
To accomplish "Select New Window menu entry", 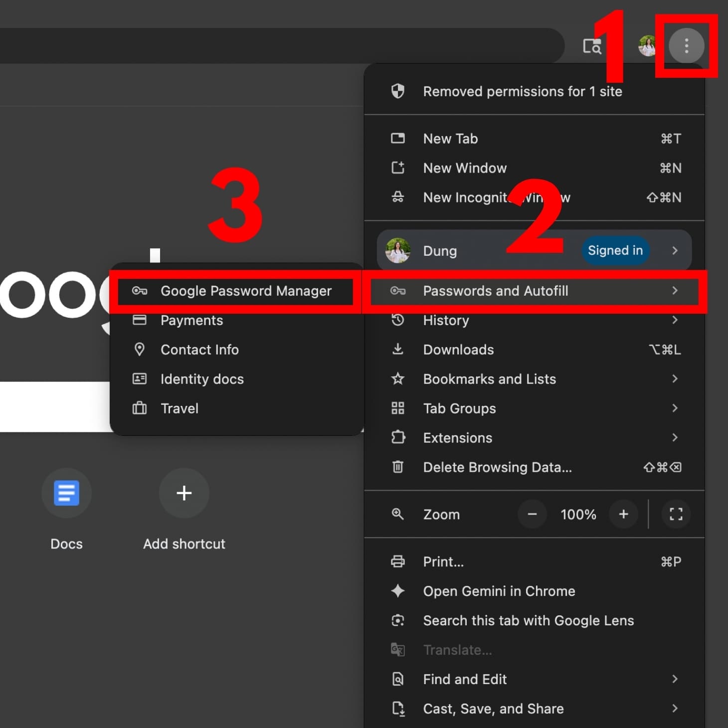I will point(535,168).
